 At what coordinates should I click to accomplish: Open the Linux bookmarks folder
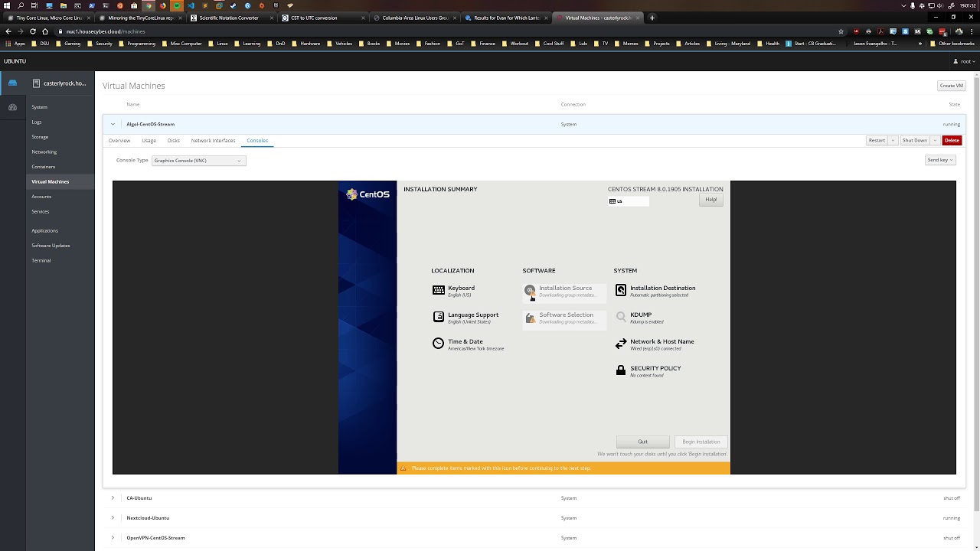pyautogui.click(x=218, y=44)
